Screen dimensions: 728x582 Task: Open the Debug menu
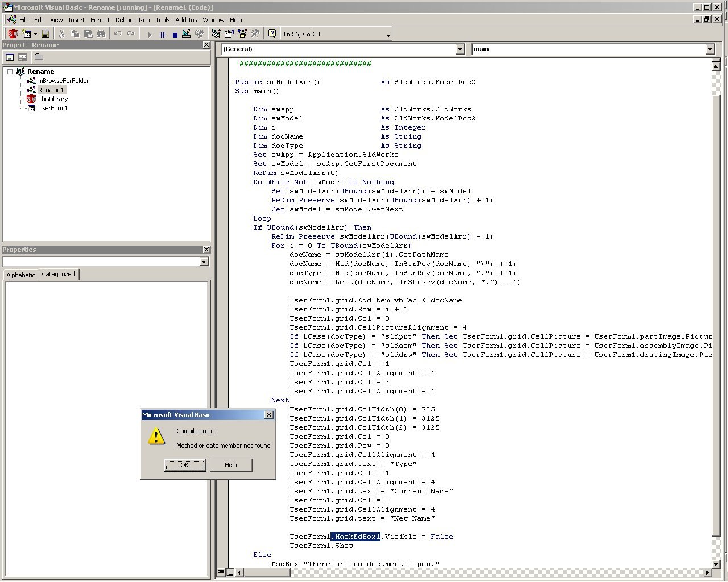coord(125,20)
